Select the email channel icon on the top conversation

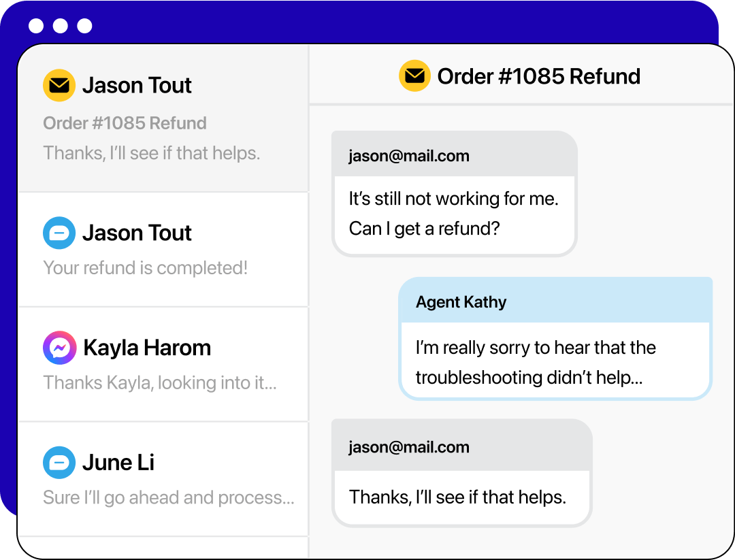point(59,86)
